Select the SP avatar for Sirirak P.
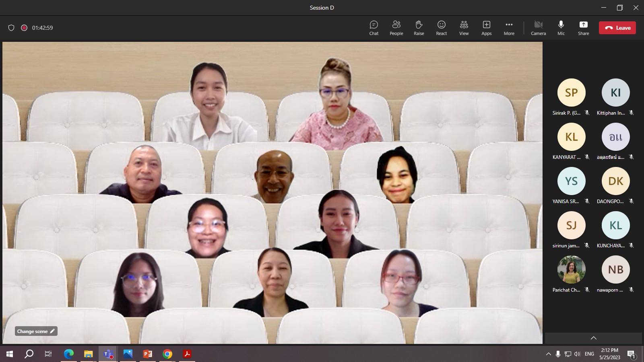The width and height of the screenshot is (644, 362). 571,93
